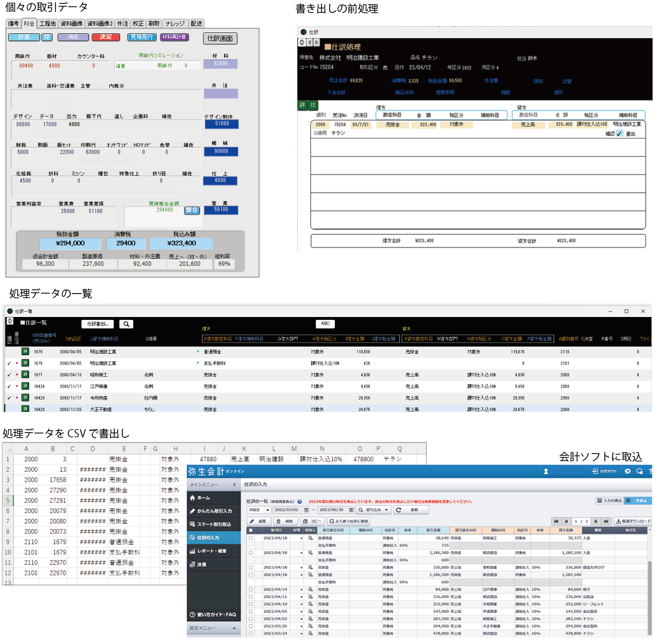The image size is (655, 644).
Task: Click the 編集 edit pencil button
Action: (258, 521)
